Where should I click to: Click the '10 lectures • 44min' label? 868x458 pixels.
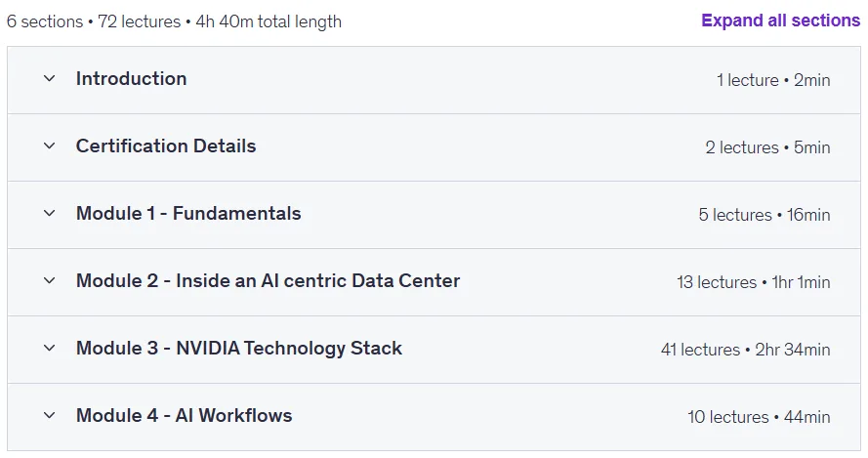pos(759,417)
